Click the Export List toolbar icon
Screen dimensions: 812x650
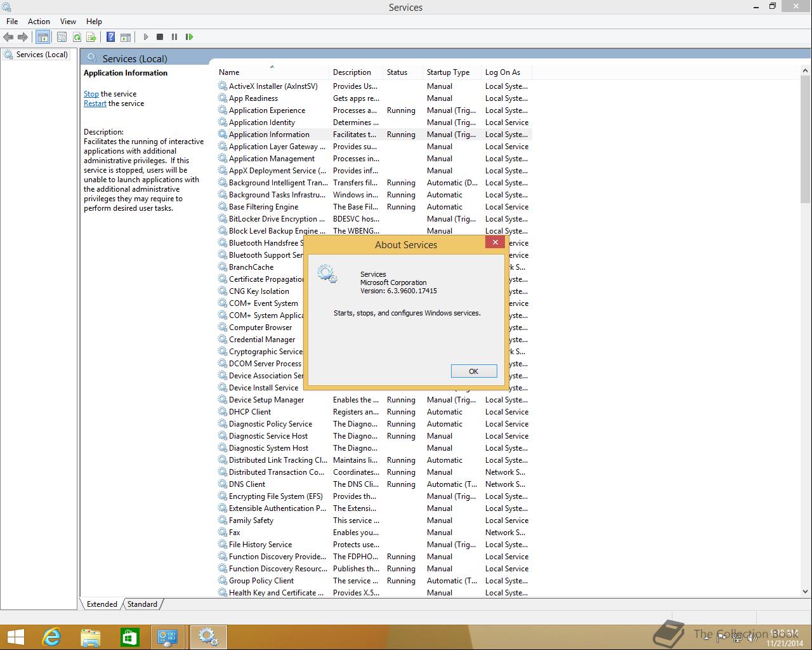click(x=91, y=37)
